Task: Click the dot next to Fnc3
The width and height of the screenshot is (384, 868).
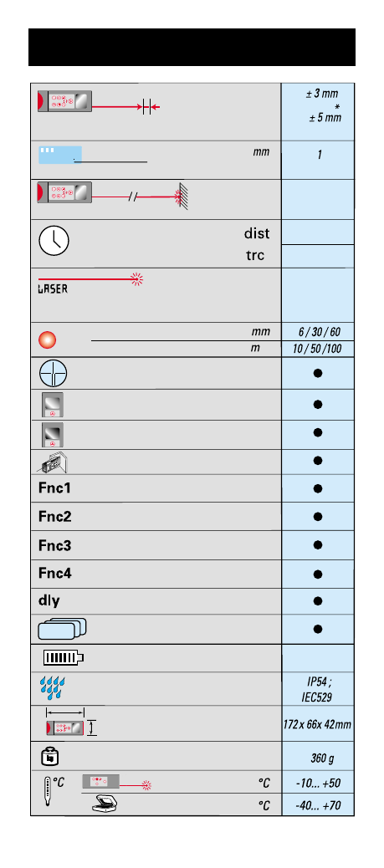Action: 318,544
